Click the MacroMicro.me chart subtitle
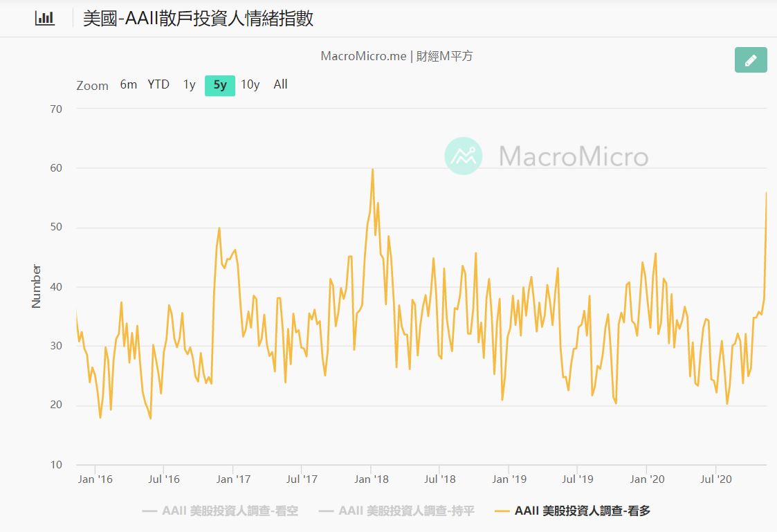The image size is (777, 532). (396, 56)
